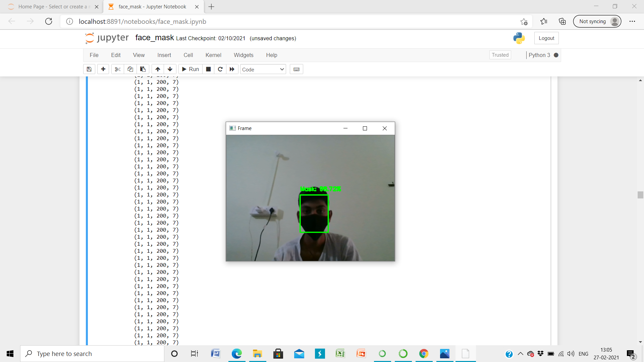644x362 pixels.
Task: Switch to the Home Page browser tab
Action: click(x=50, y=7)
